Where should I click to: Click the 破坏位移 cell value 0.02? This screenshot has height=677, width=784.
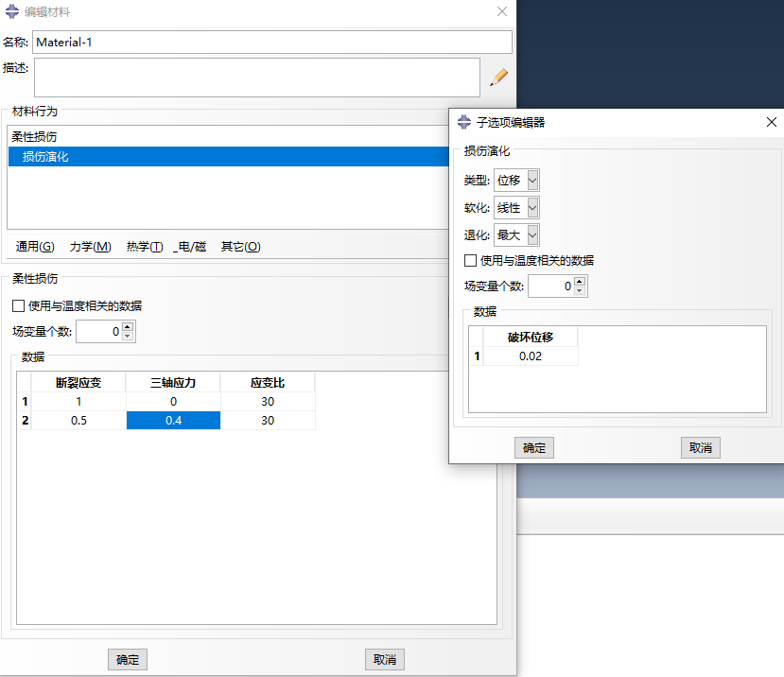[x=531, y=356]
